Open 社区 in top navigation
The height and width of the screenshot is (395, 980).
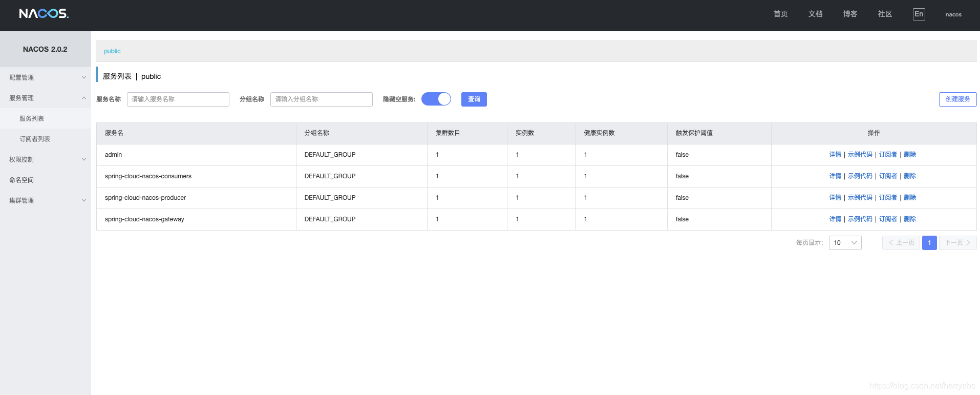pos(885,14)
